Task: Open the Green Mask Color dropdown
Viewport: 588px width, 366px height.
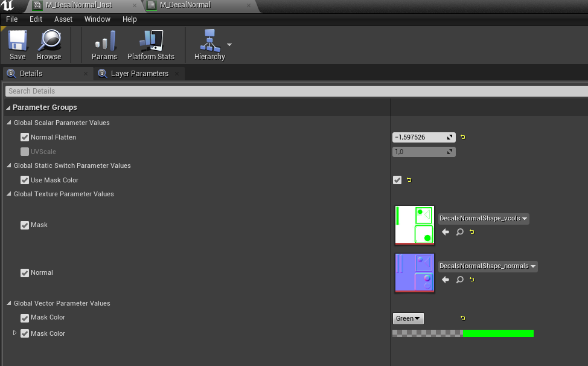Action: tap(408, 318)
